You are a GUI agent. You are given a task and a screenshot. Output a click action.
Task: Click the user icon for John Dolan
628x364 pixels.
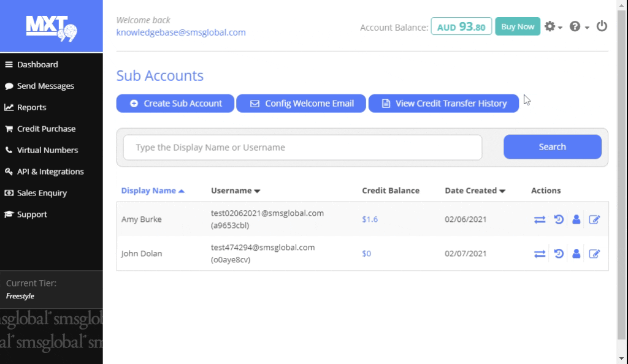tap(576, 254)
